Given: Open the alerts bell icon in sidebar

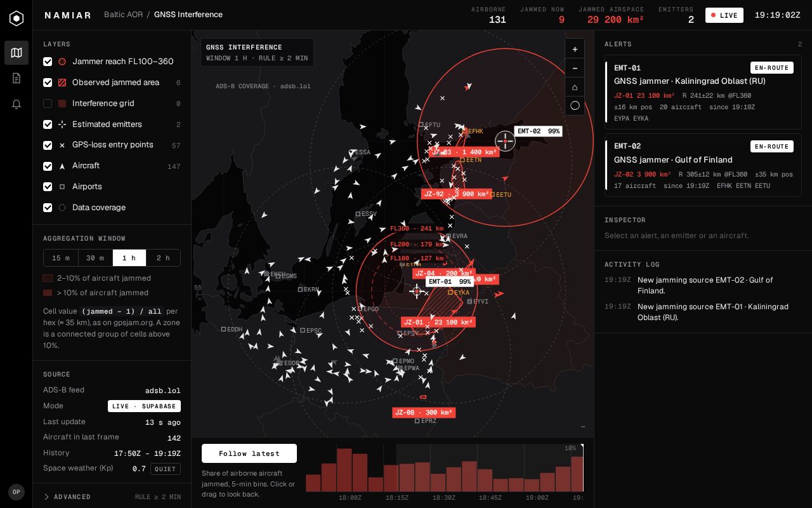Looking at the screenshot, I should pyautogui.click(x=16, y=104).
